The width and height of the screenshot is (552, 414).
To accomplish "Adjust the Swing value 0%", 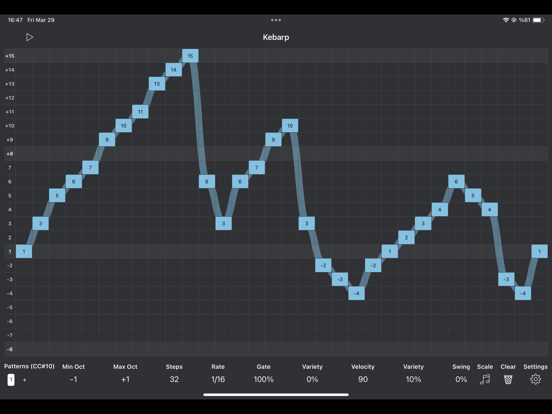I will (x=461, y=379).
